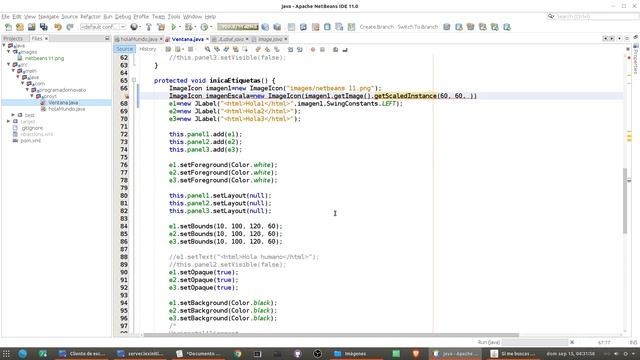The width and height of the screenshot is (640, 360).
Task: Click the Open Project toolbar icon
Action: (x=31, y=27)
